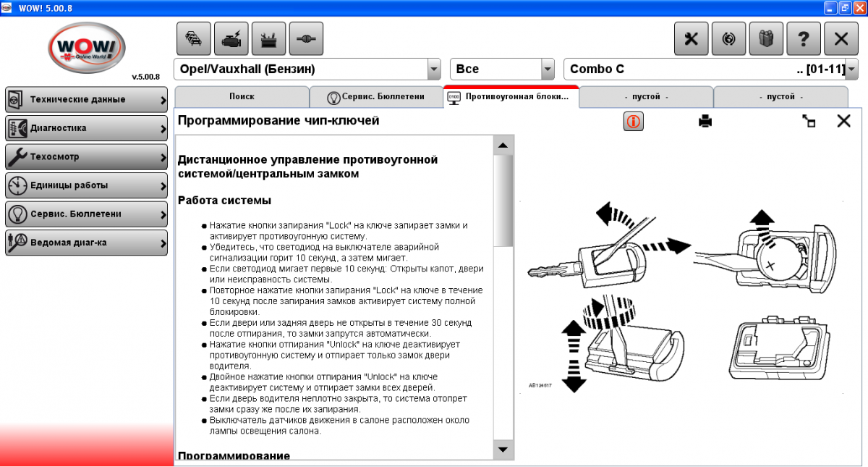Select the left 'пустой' tab
Image resolution: width=868 pixels, height=467 pixels.
tap(646, 97)
